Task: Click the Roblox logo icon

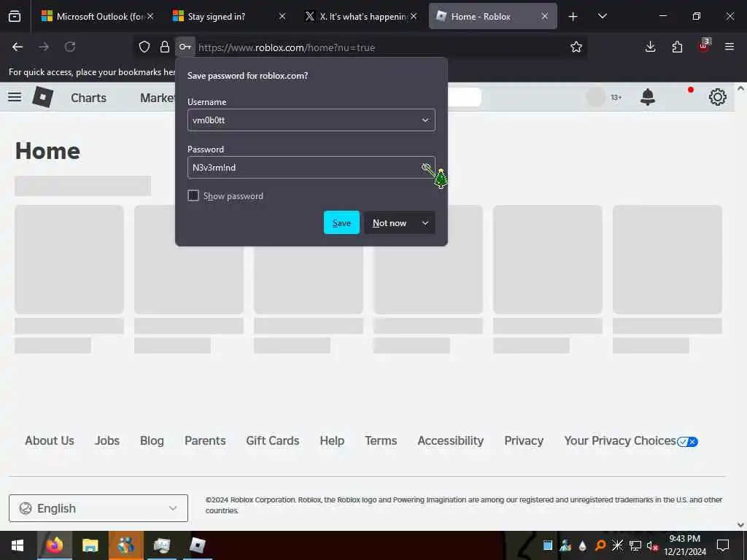Action: [x=43, y=97]
